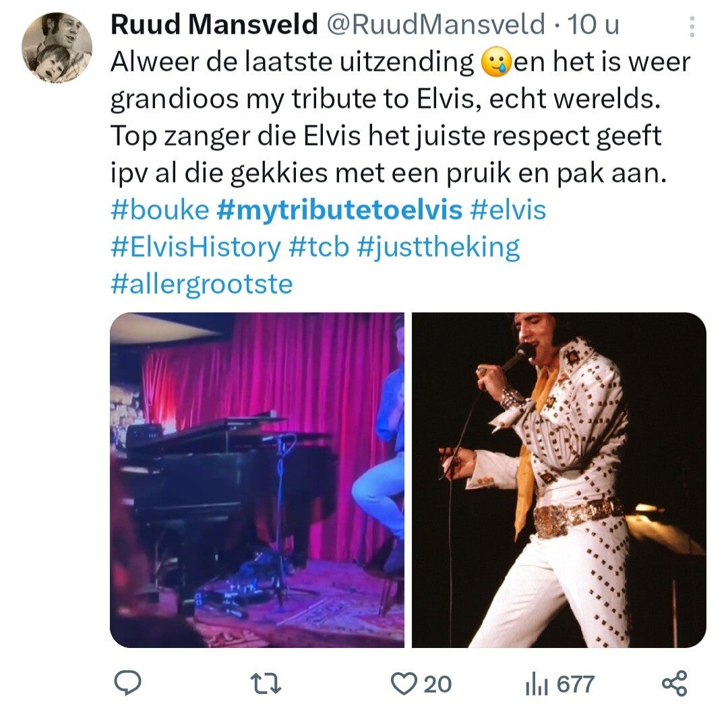Image resolution: width=728 pixels, height=710 pixels.
Task: Click the #allergrootste hashtag
Action: [202, 284]
